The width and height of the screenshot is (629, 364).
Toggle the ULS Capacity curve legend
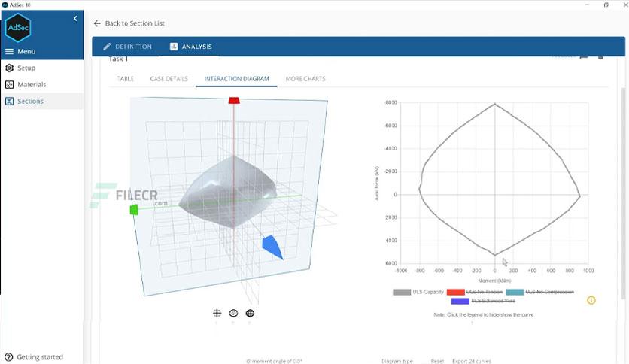(x=418, y=292)
